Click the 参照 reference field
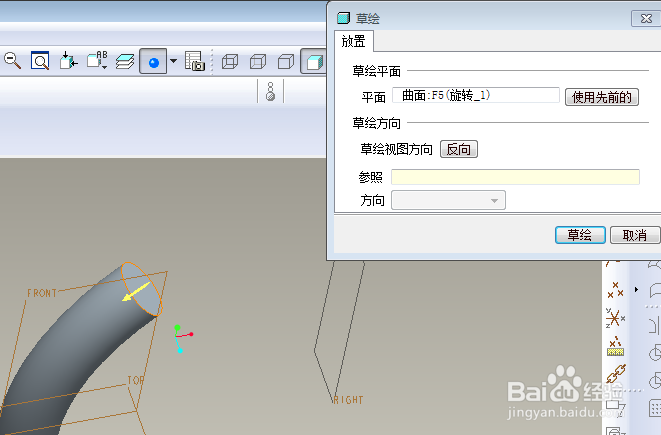This screenshot has height=435, width=661. click(x=515, y=177)
